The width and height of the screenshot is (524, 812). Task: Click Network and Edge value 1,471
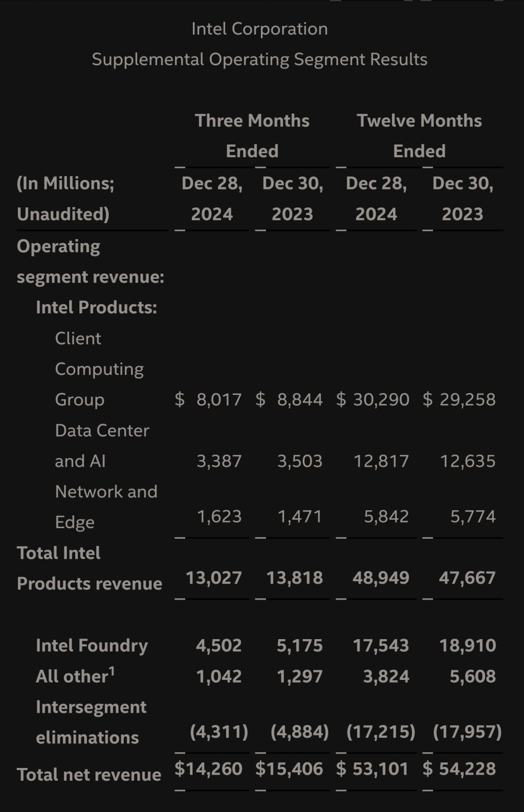tap(300, 516)
